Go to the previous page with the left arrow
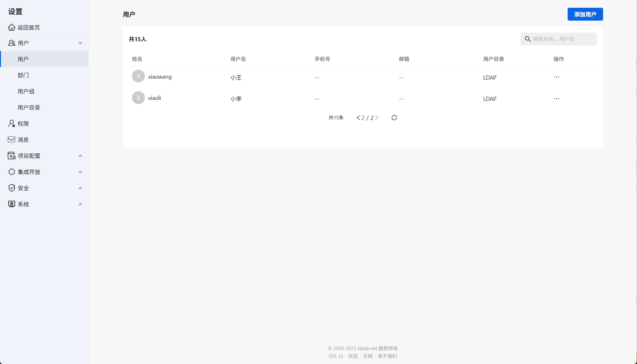 pyautogui.click(x=358, y=118)
